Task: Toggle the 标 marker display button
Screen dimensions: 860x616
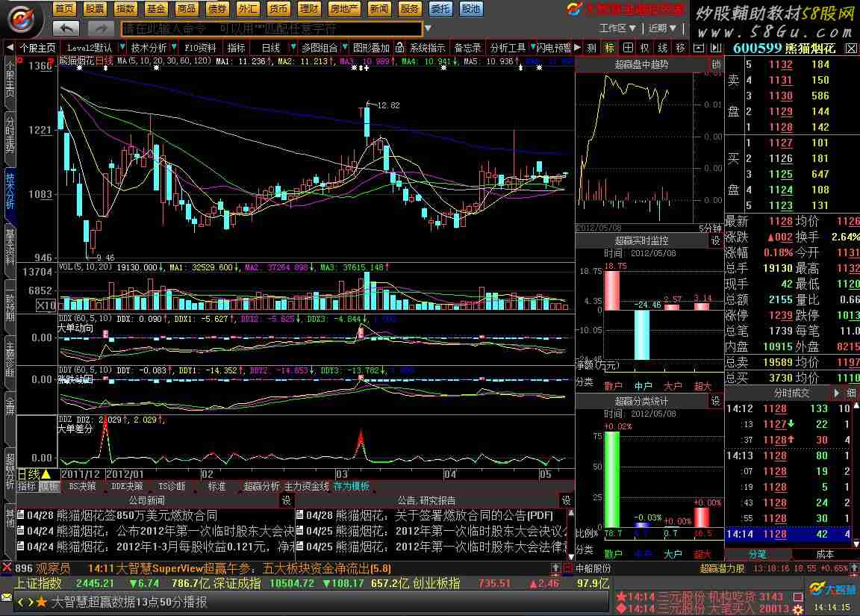Action: (609, 48)
